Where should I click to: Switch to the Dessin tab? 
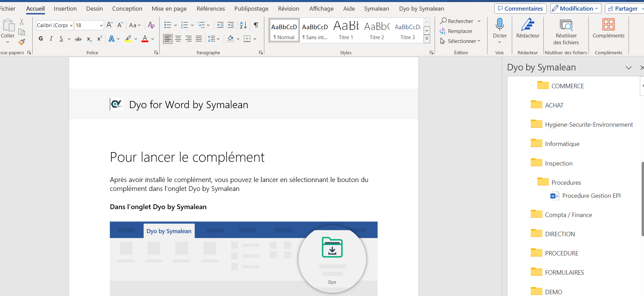tap(94, 9)
